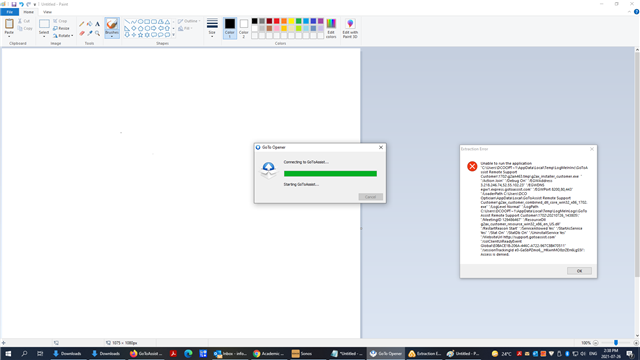This screenshot has width=640, height=360.
Task: Select the Fill with color bucket tool
Action: point(89,24)
